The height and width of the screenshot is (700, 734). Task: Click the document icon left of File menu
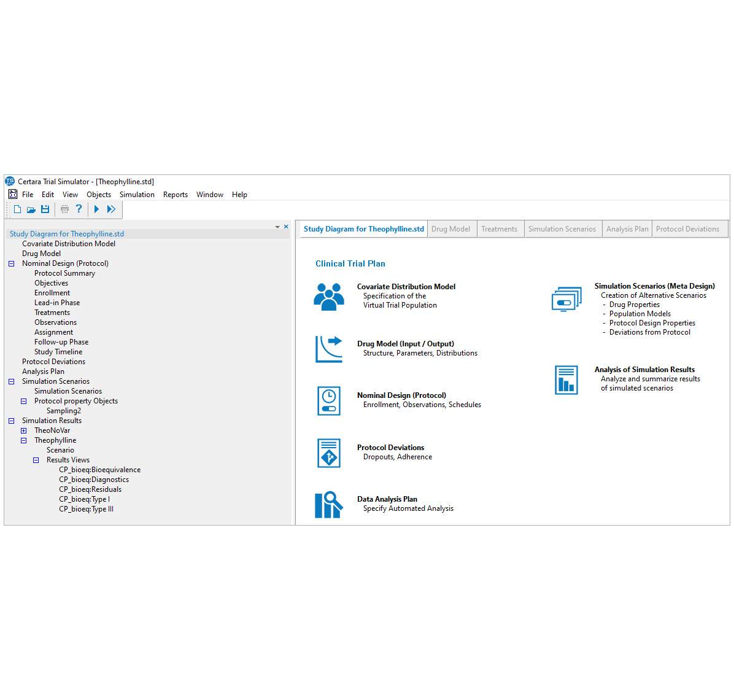13,194
